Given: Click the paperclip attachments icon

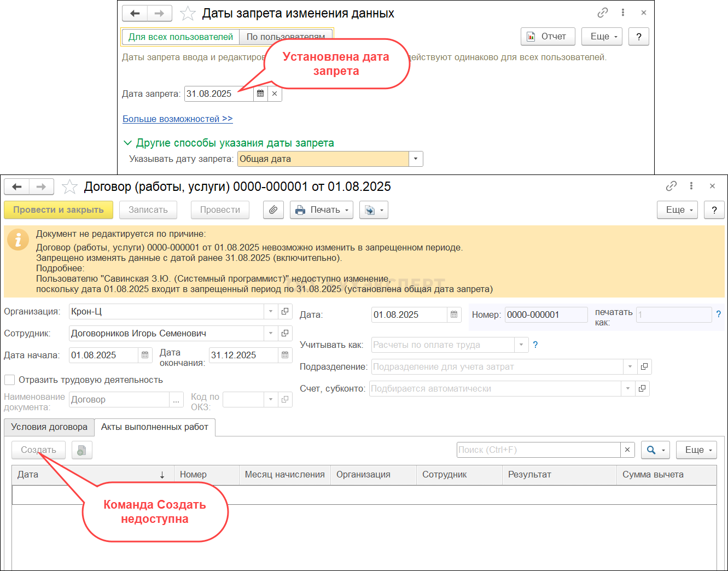Looking at the screenshot, I should (x=273, y=210).
